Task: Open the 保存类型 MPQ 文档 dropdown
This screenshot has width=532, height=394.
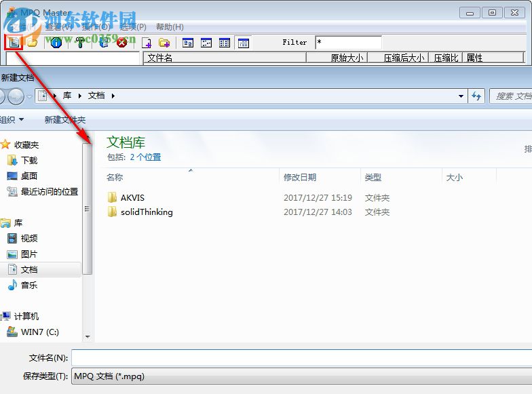Action: (x=301, y=376)
